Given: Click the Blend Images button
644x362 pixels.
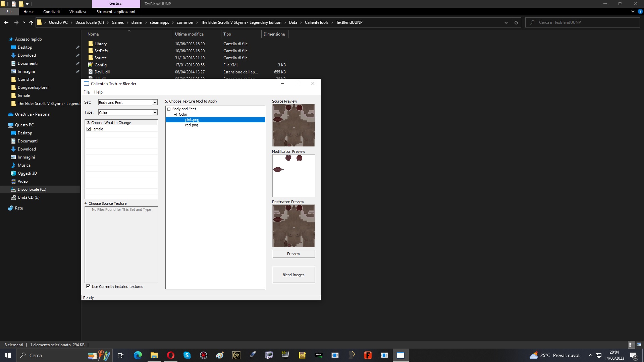Looking at the screenshot, I should (x=293, y=275).
